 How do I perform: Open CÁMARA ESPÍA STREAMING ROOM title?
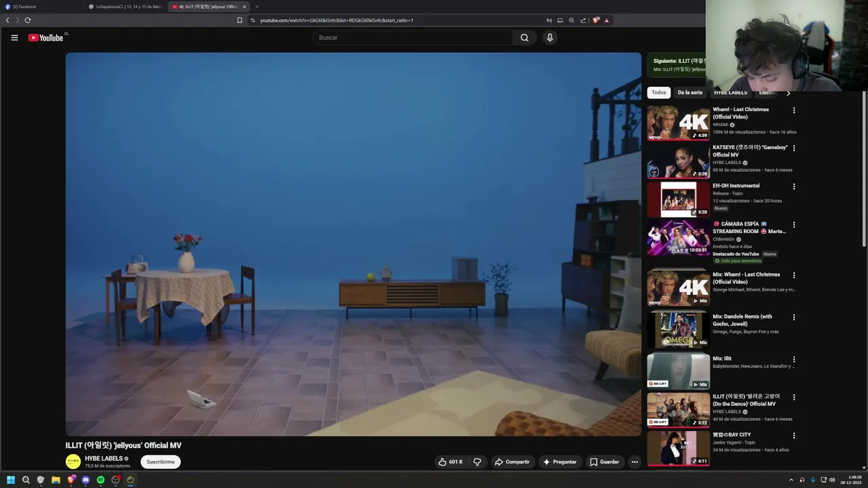(x=749, y=228)
